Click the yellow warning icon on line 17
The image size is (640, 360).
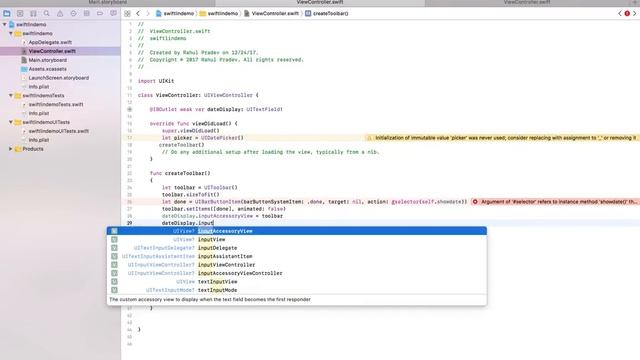pos(369,138)
